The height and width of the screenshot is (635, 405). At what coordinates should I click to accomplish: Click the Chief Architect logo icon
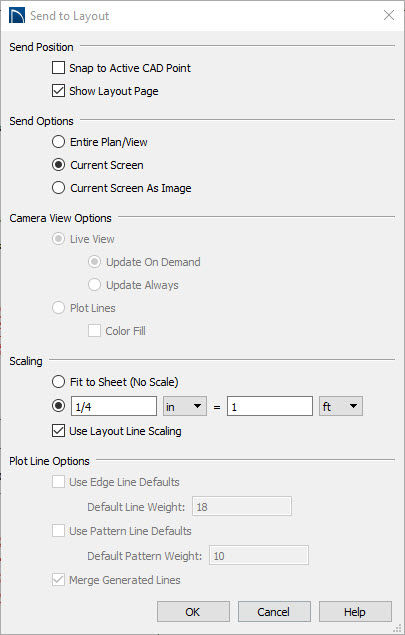(17, 16)
